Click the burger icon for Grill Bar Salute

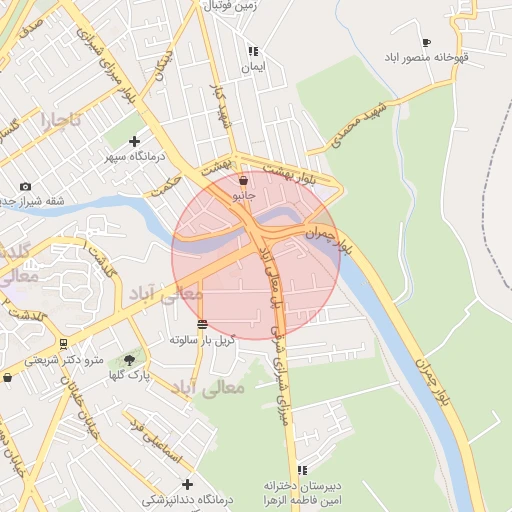202,324
